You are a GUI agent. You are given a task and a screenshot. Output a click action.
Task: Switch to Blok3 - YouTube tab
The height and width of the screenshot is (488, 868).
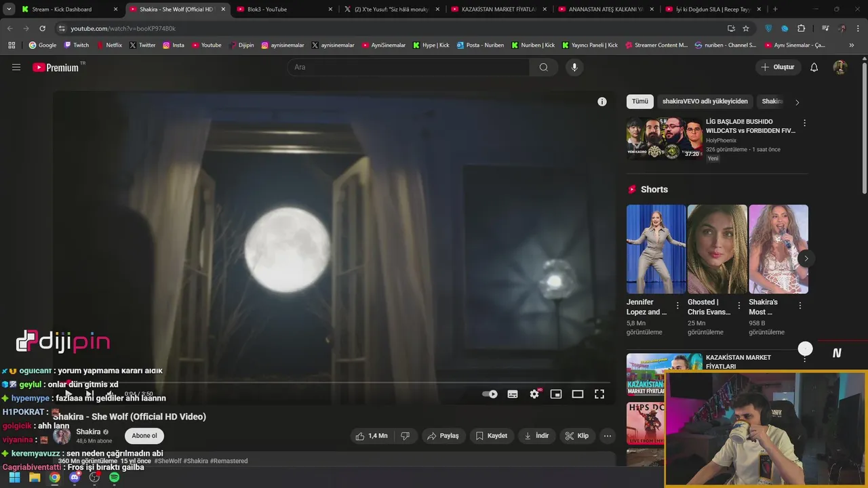pyautogui.click(x=285, y=9)
